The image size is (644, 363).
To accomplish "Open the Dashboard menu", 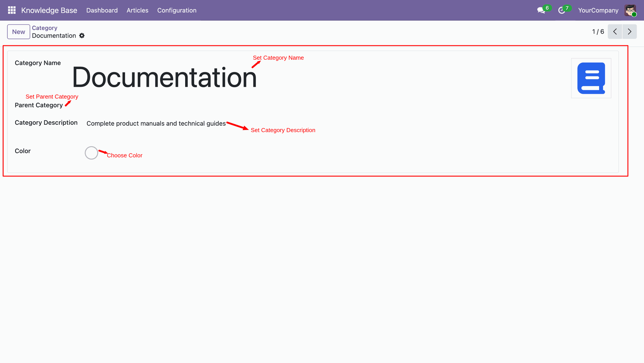I will [102, 10].
